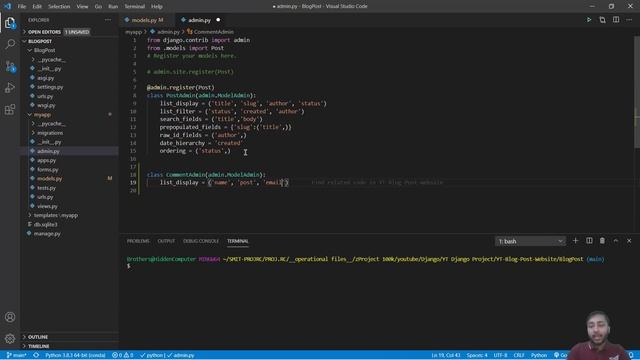The image size is (640, 360).
Task: Open the Terminal menu
Action: (x=134, y=6)
